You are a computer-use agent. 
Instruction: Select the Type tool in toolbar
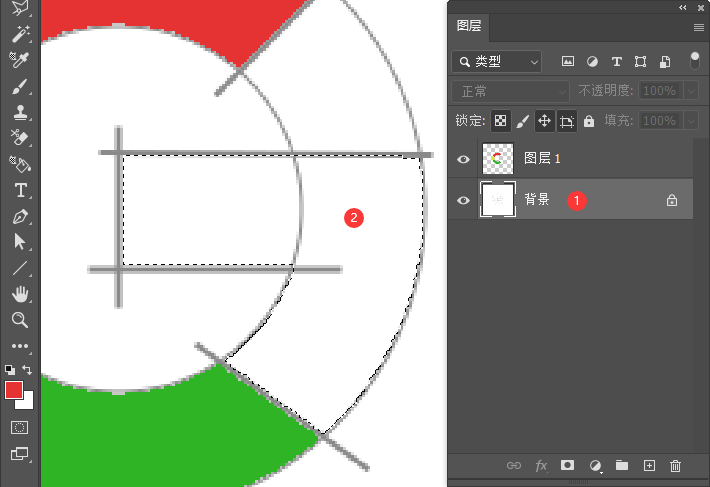pos(20,191)
